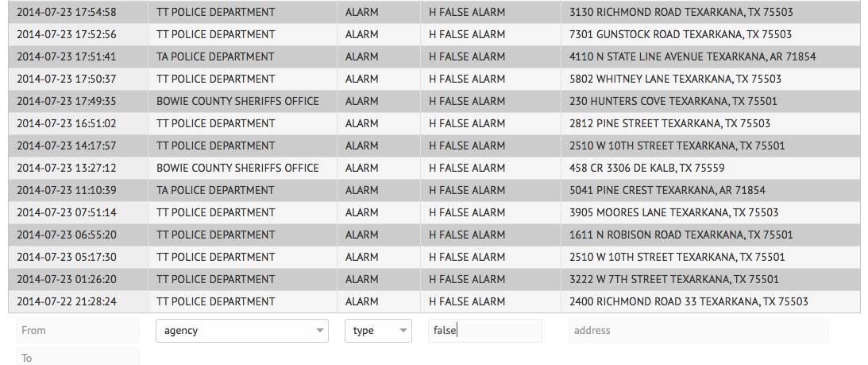Click the 1611 N Robison Road address
Screen dimensions: 868x365
click(x=681, y=235)
